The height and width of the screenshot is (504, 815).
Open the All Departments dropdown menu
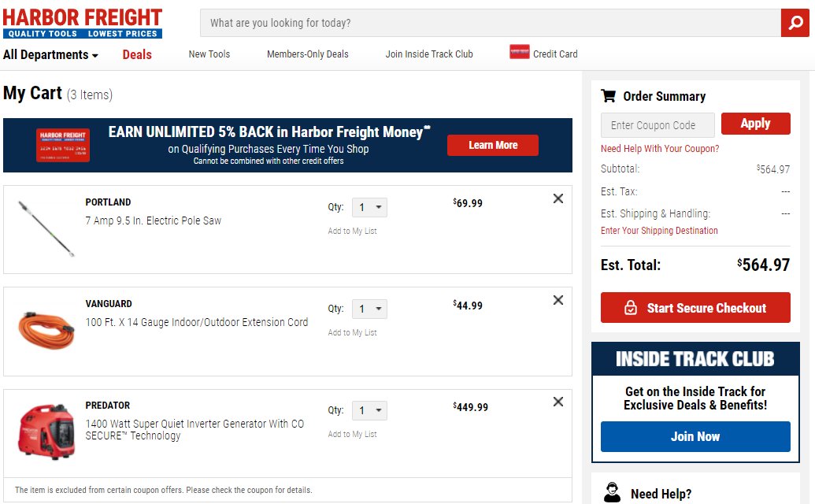(x=50, y=54)
